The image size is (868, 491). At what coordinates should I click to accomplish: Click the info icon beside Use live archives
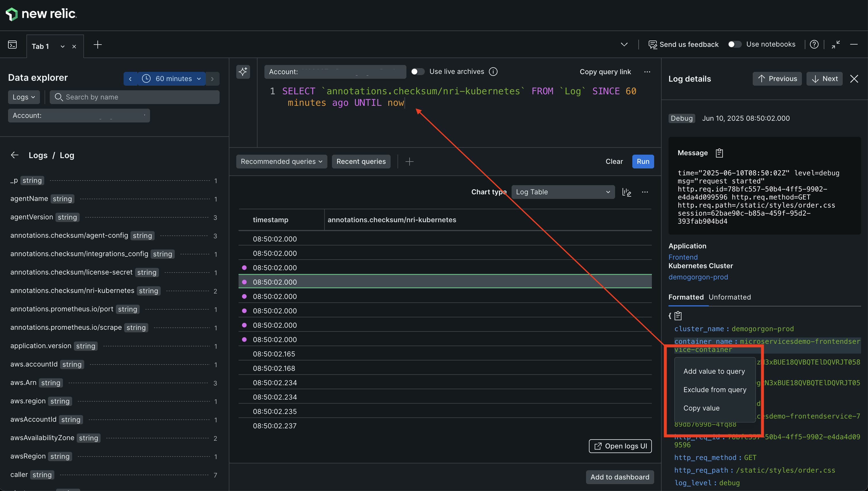point(493,72)
